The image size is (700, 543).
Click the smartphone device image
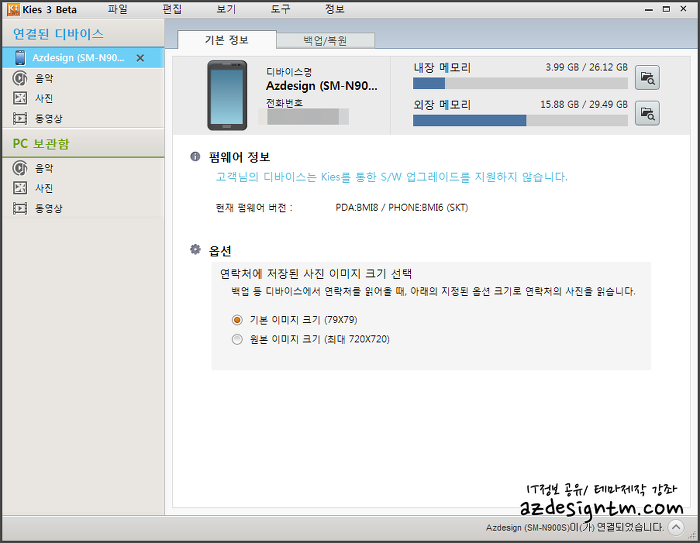click(227, 96)
